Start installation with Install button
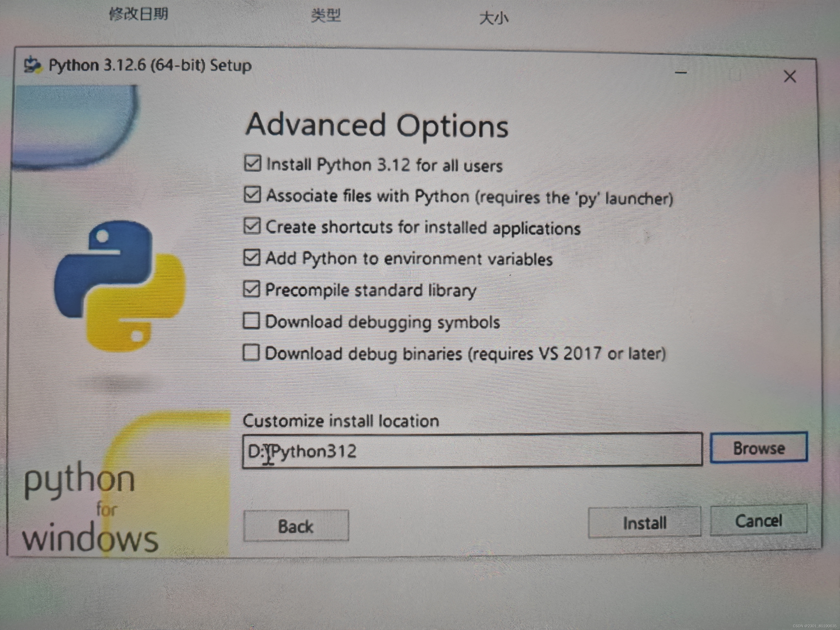This screenshot has width=840, height=630. click(644, 522)
